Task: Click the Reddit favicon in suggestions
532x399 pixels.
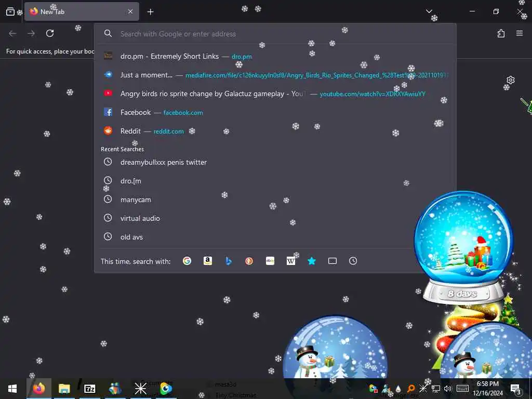Action: point(108,130)
